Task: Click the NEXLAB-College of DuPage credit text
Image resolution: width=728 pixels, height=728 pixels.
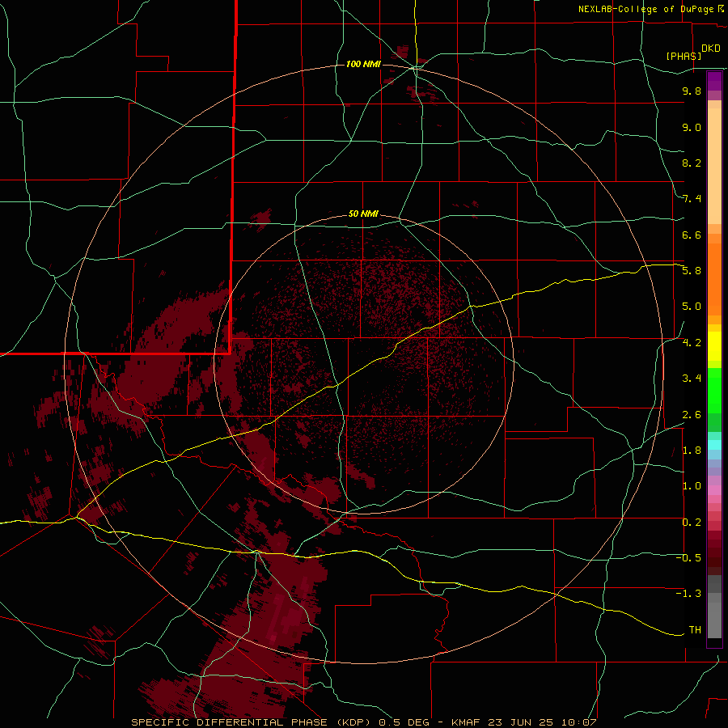Action: click(647, 9)
